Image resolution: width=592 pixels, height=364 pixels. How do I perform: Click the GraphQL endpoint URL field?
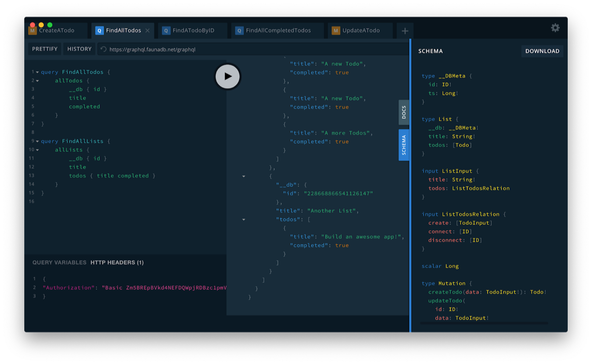tap(253, 49)
